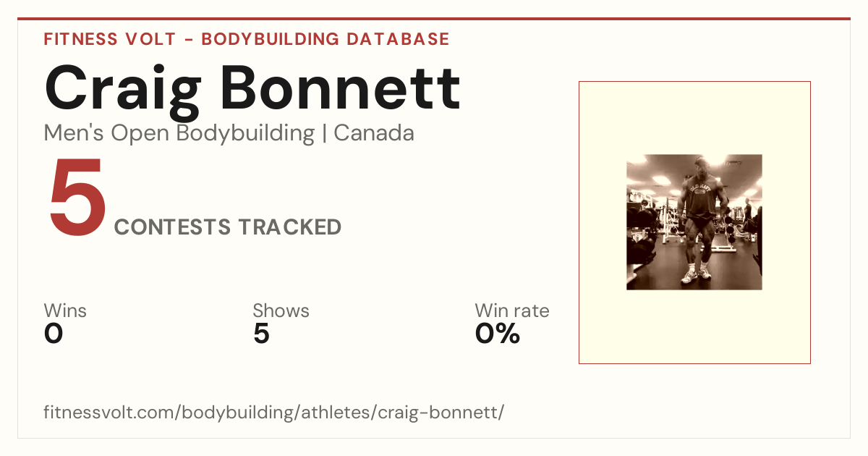Click the dash after Fitness Volt

tap(187, 40)
